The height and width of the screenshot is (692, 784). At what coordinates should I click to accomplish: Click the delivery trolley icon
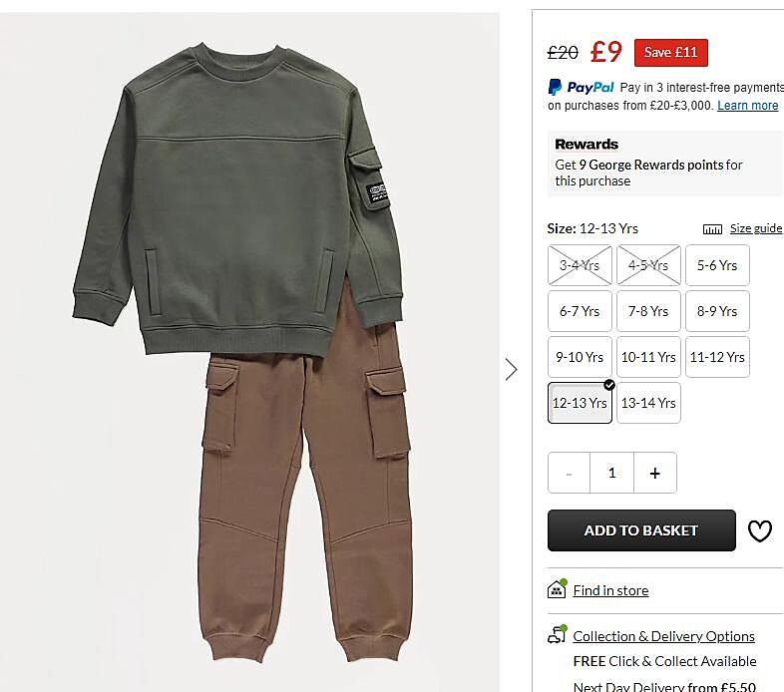(558, 635)
